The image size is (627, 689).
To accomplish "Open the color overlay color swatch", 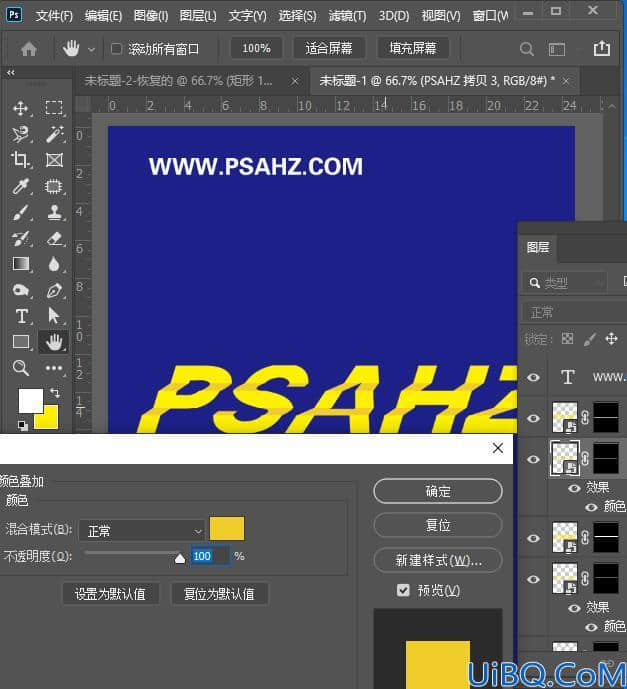I will (x=227, y=528).
